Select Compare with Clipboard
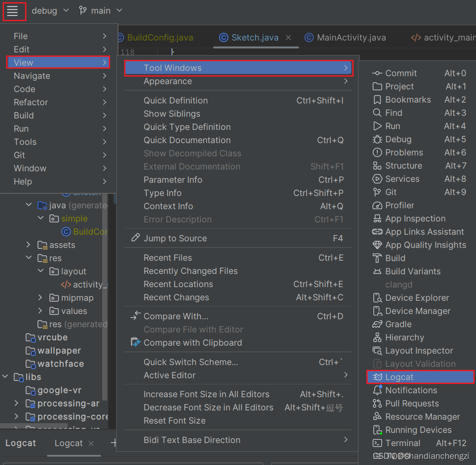This screenshot has height=465, width=476. [238, 343]
